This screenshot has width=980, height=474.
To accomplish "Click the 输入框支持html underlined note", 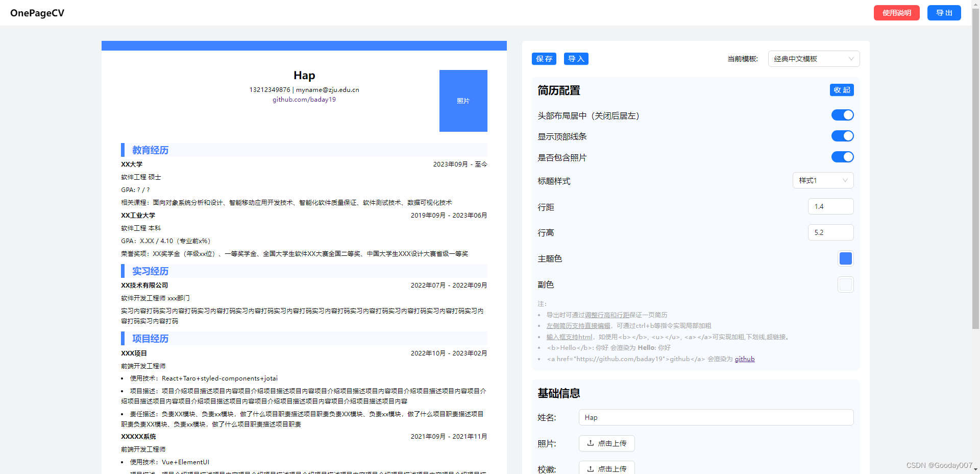I will pyautogui.click(x=569, y=337).
